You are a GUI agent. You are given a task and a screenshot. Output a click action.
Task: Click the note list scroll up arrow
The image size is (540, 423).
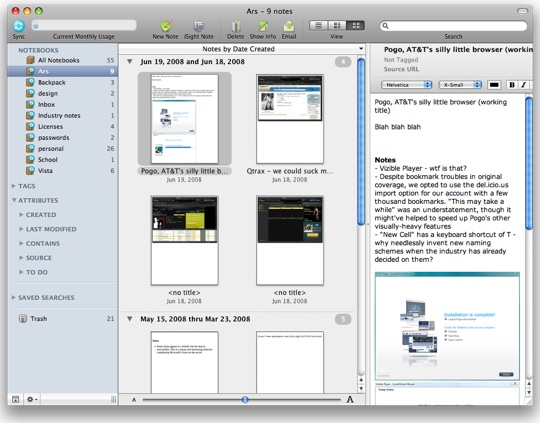pos(361,380)
